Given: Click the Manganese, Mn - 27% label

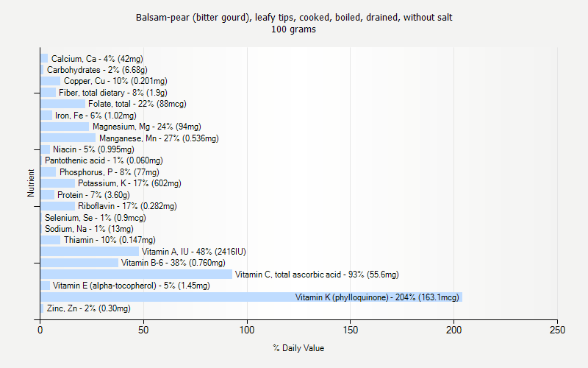Looking at the screenshot, I should click(159, 138).
